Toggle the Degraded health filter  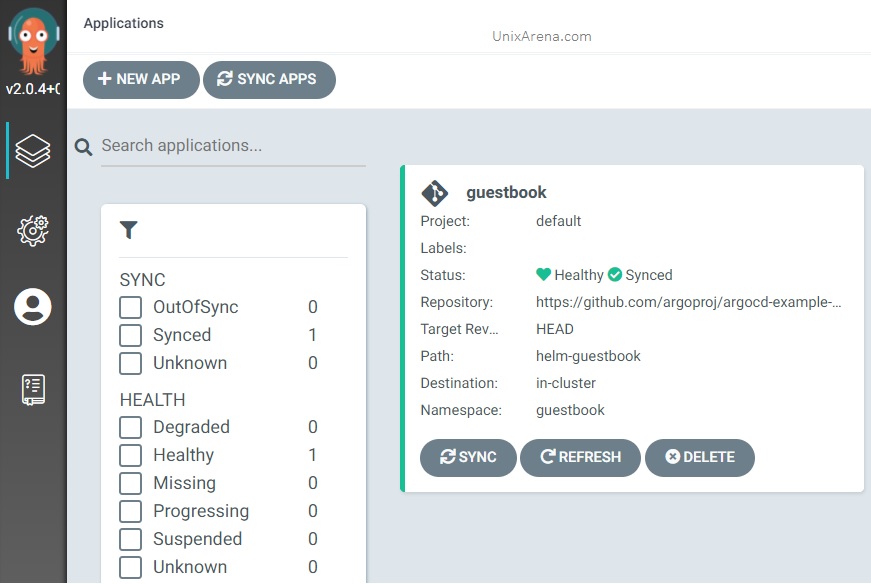pyautogui.click(x=131, y=427)
